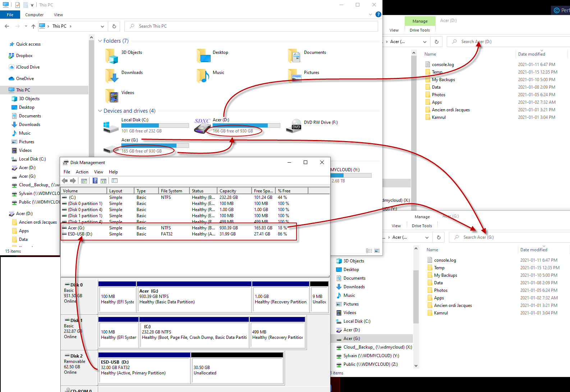570x392 pixels.
Task: Collapse the Devices and drives (4) group
Action: [x=100, y=111]
